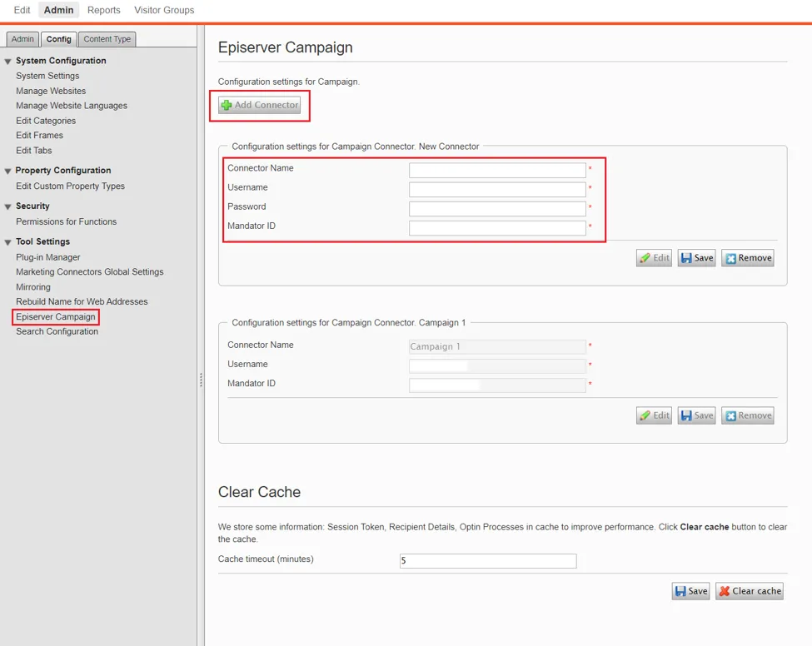Open Permissions for Functions
The image size is (812, 646).
click(67, 221)
